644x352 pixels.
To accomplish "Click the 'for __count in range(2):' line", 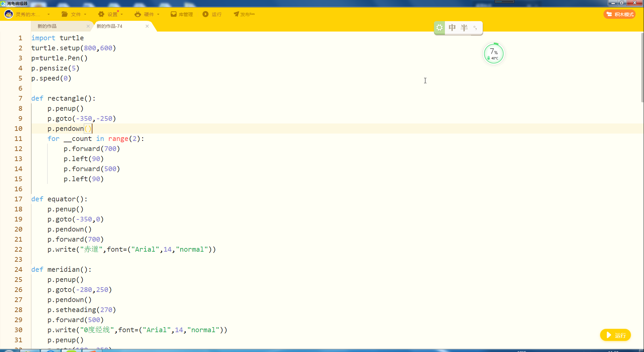I will click(x=96, y=139).
